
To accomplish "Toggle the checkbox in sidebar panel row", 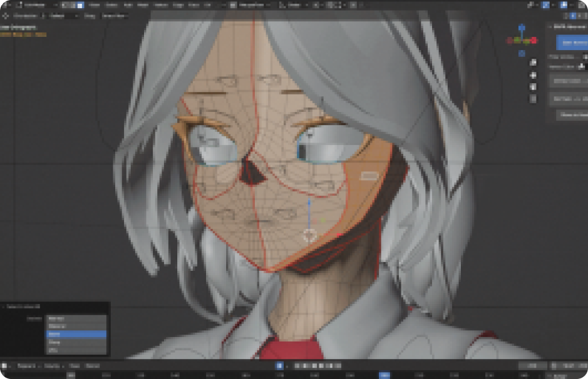I will pyautogui.click(x=585, y=56).
